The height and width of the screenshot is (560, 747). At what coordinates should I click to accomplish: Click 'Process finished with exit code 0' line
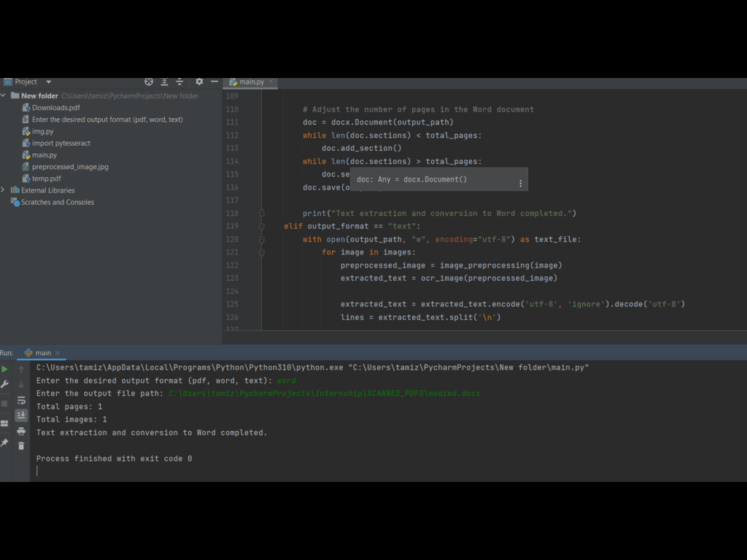coord(115,459)
